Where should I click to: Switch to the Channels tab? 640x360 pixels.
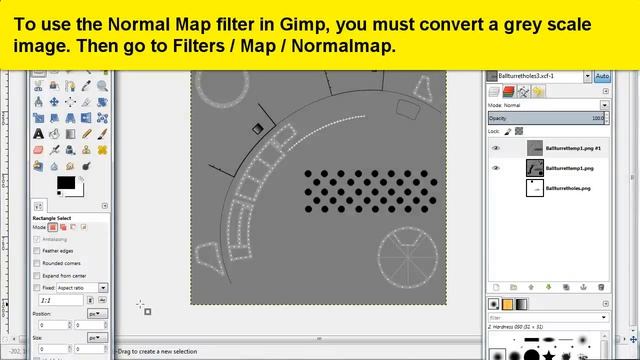(x=509, y=91)
